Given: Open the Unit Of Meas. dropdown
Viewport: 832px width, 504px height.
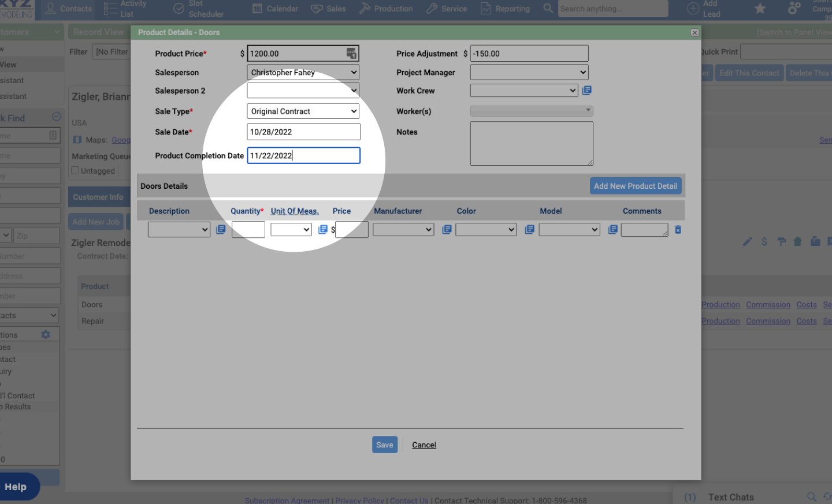Looking at the screenshot, I should (x=291, y=230).
